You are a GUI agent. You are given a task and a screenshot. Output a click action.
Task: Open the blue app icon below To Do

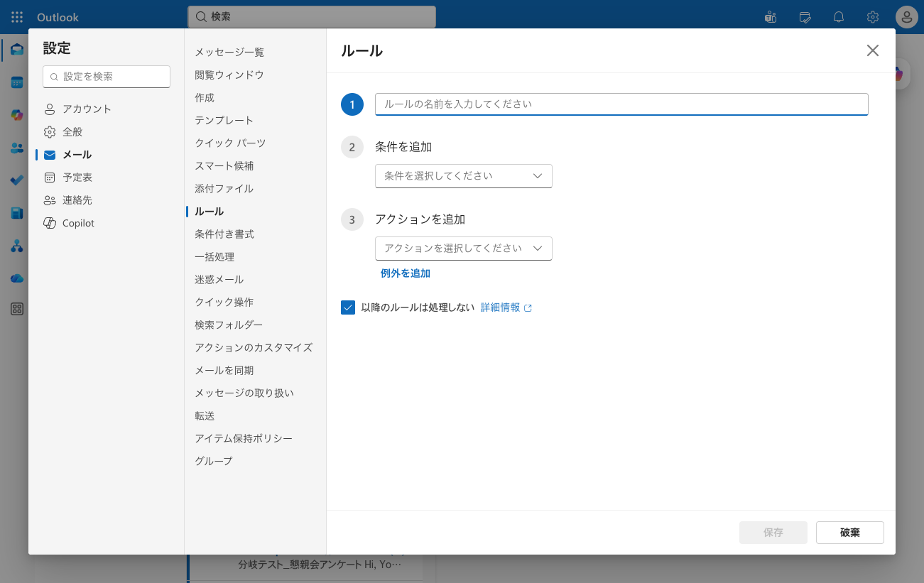(17, 213)
